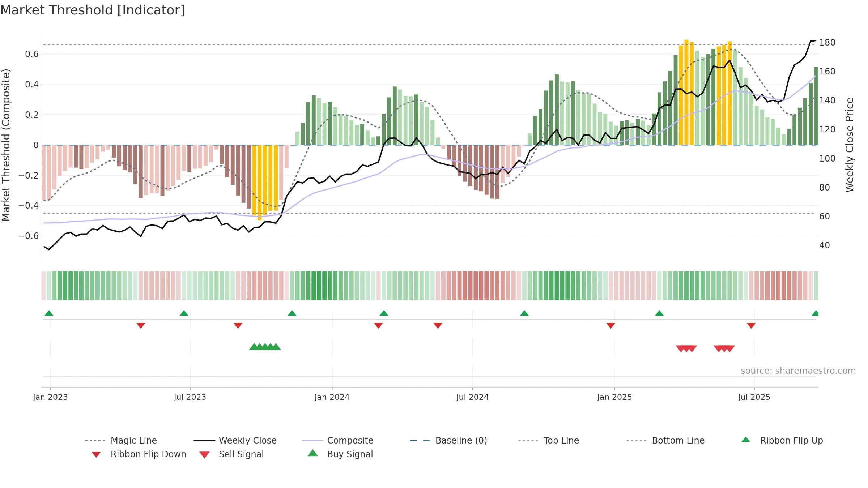Click the 'Jan 2025' x-axis label
The image size is (868, 488).
click(x=614, y=397)
